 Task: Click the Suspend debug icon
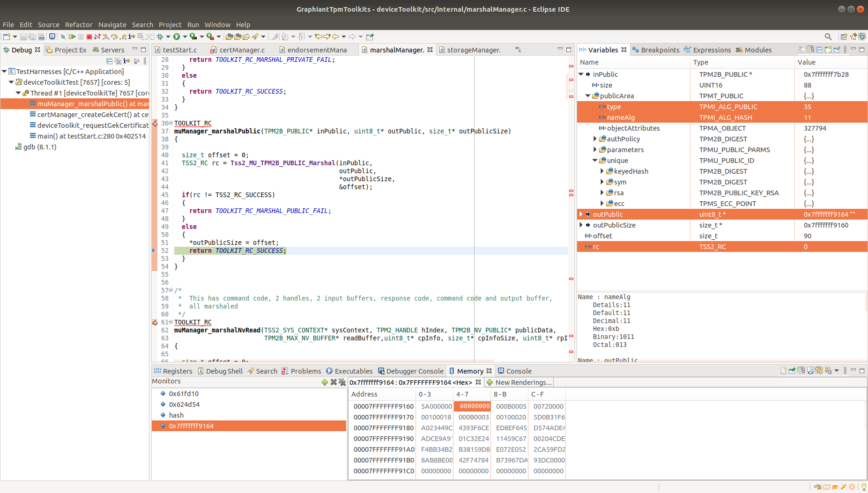click(x=80, y=37)
